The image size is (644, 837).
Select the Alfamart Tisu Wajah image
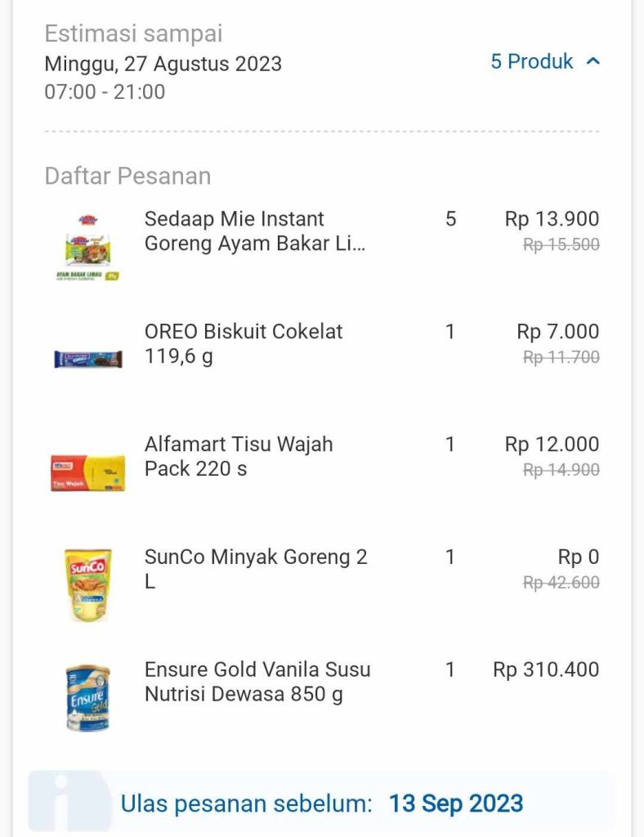pos(87,472)
